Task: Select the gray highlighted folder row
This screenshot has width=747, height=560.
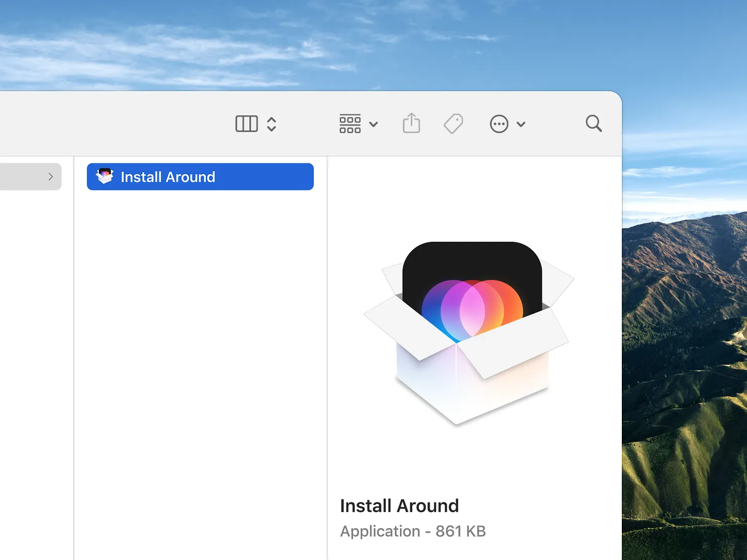Action: click(25, 177)
